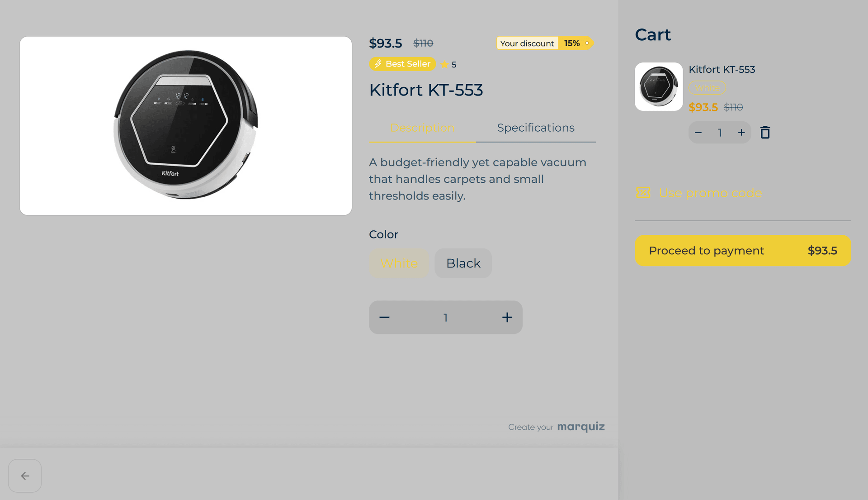Click the Kitfort KT-553 cart thumbnail
The height and width of the screenshot is (500, 868).
(659, 86)
